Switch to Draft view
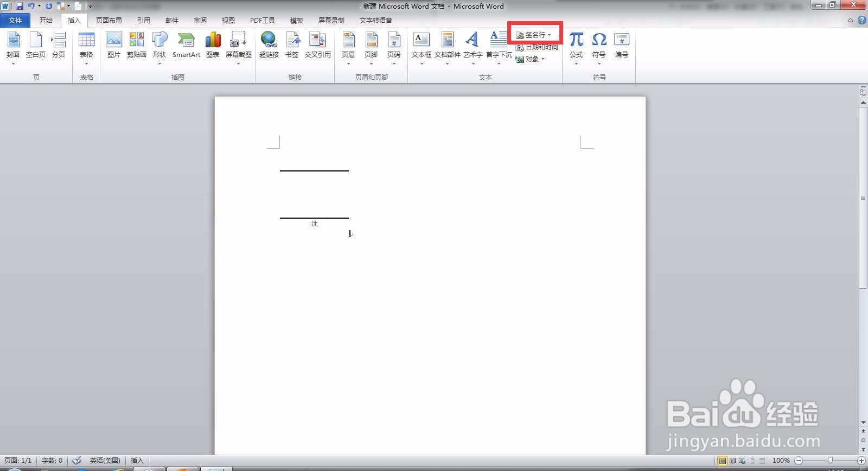Image resolution: width=868 pixels, height=471 pixels. point(762,461)
